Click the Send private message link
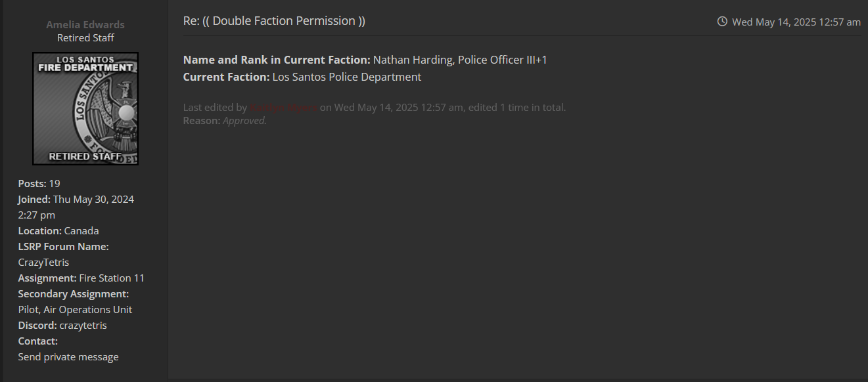This screenshot has height=382, width=868. (x=68, y=357)
